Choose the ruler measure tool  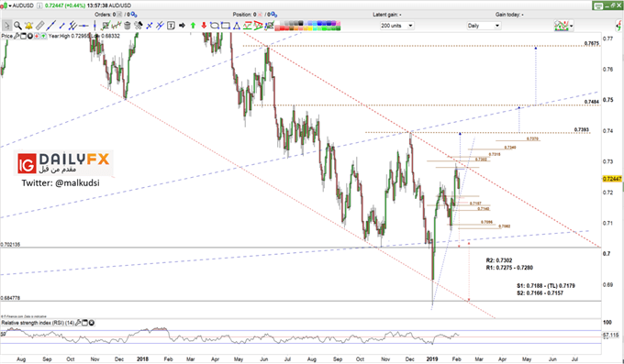(39, 26)
